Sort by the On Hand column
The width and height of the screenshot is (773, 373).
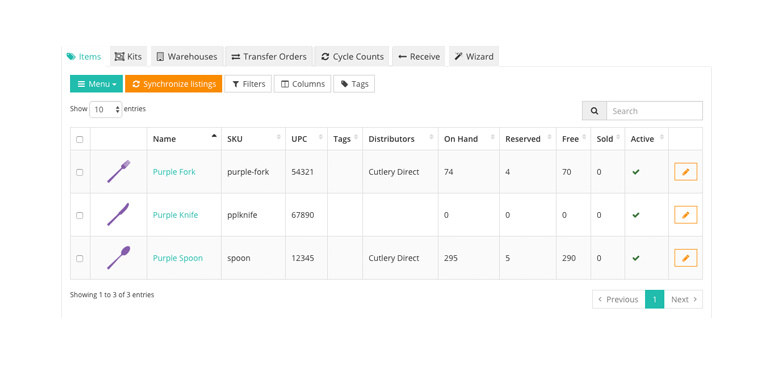(469, 139)
